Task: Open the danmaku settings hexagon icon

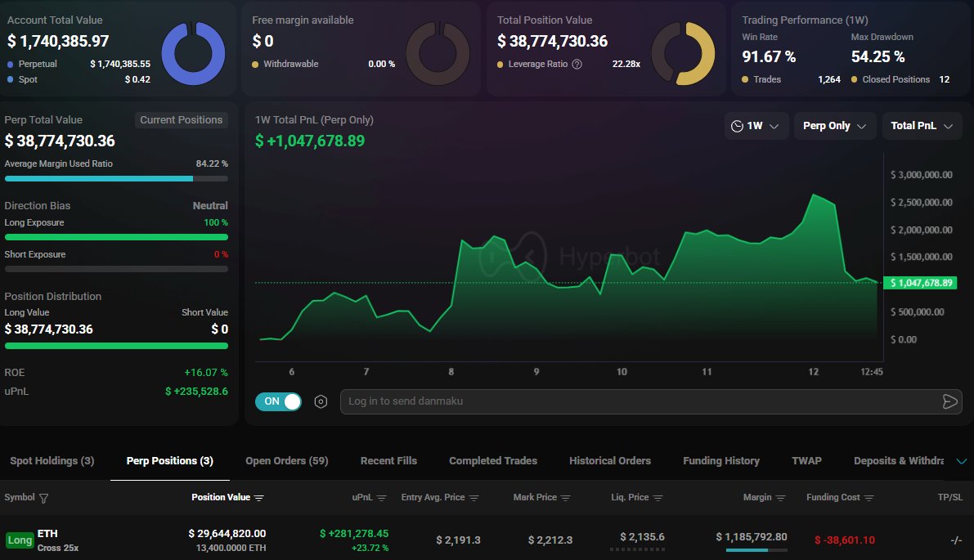Action: click(321, 401)
